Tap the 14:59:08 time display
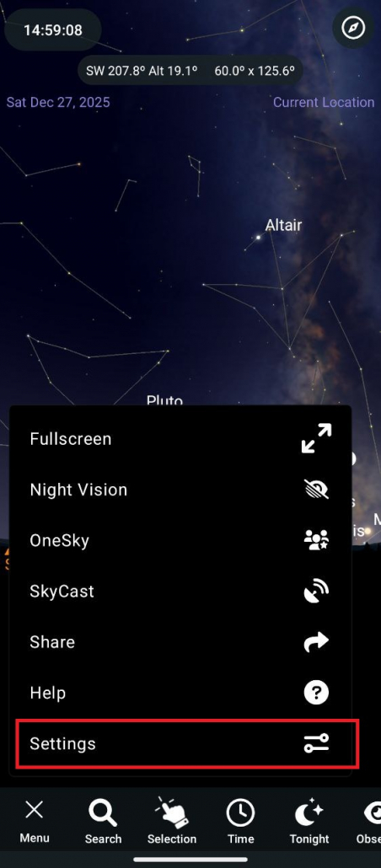 (x=52, y=29)
